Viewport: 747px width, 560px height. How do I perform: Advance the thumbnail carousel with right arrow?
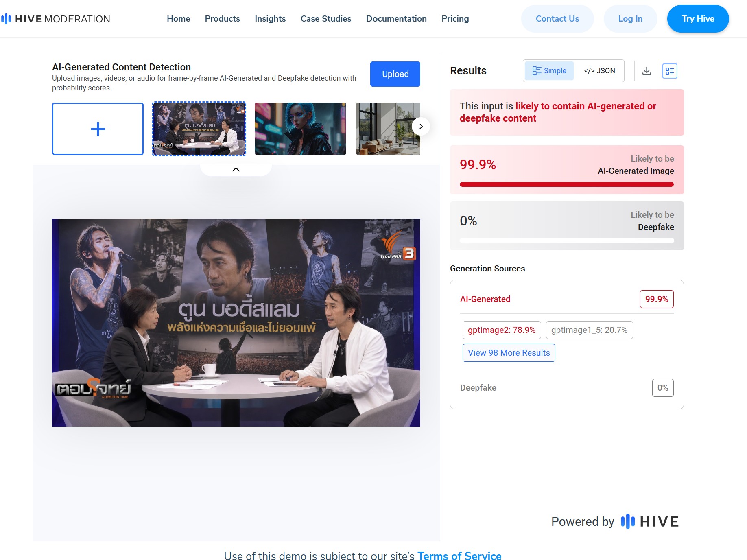pyautogui.click(x=421, y=126)
